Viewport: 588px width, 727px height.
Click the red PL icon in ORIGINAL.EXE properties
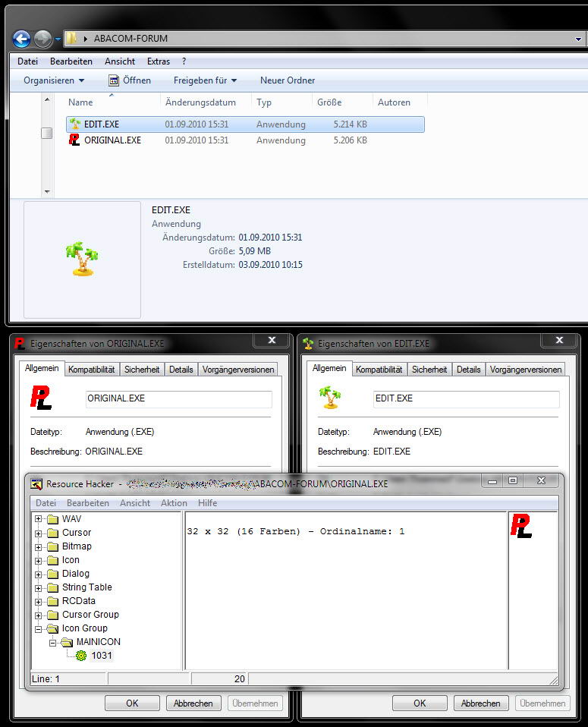tap(41, 398)
